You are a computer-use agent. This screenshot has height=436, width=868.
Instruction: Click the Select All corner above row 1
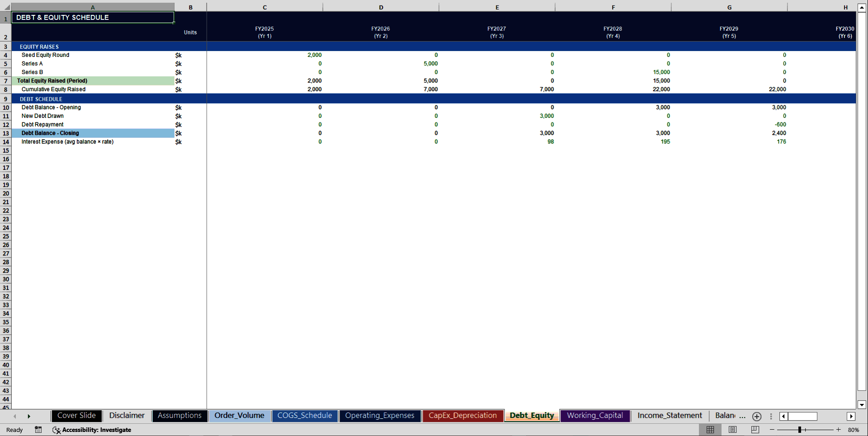click(x=6, y=7)
